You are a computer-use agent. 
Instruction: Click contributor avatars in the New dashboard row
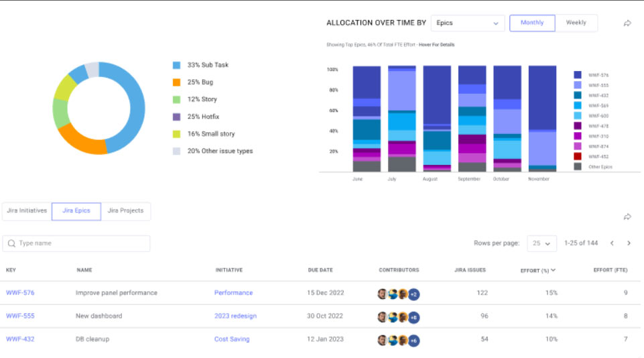(x=393, y=316)
